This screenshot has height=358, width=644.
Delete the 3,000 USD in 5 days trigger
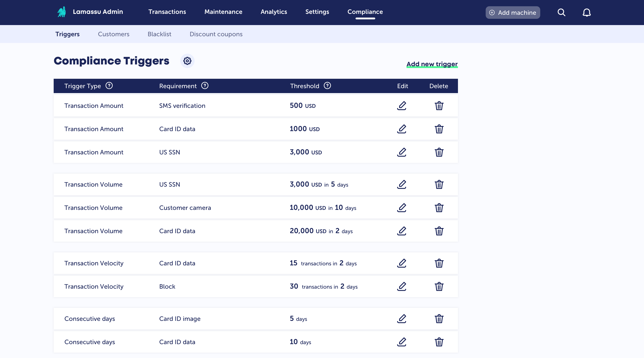point(439,185)
